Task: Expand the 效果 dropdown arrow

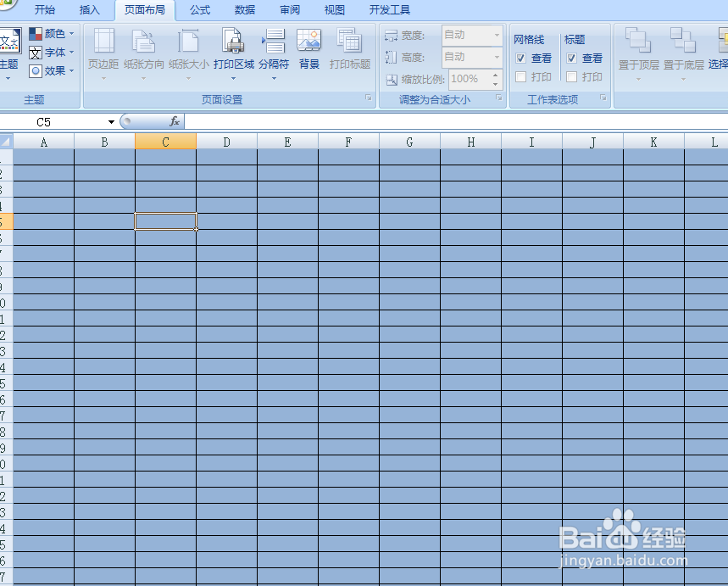Action: (x=71, y=71)
